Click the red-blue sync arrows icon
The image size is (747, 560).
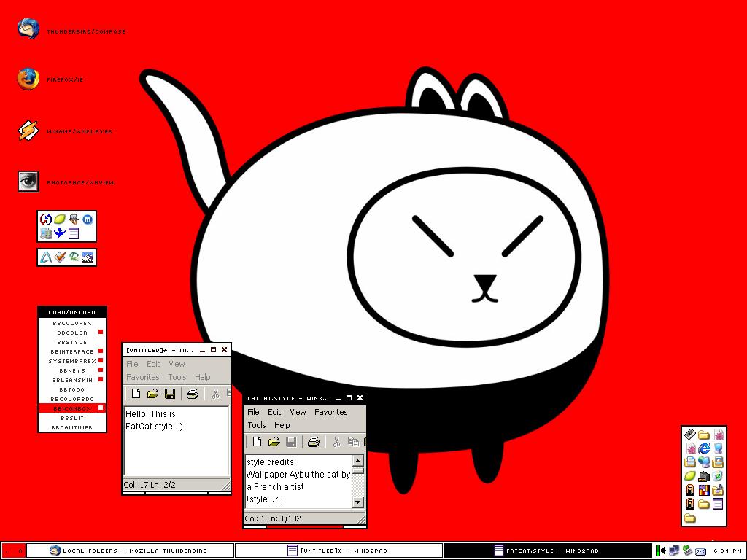[x=46, y=219]
